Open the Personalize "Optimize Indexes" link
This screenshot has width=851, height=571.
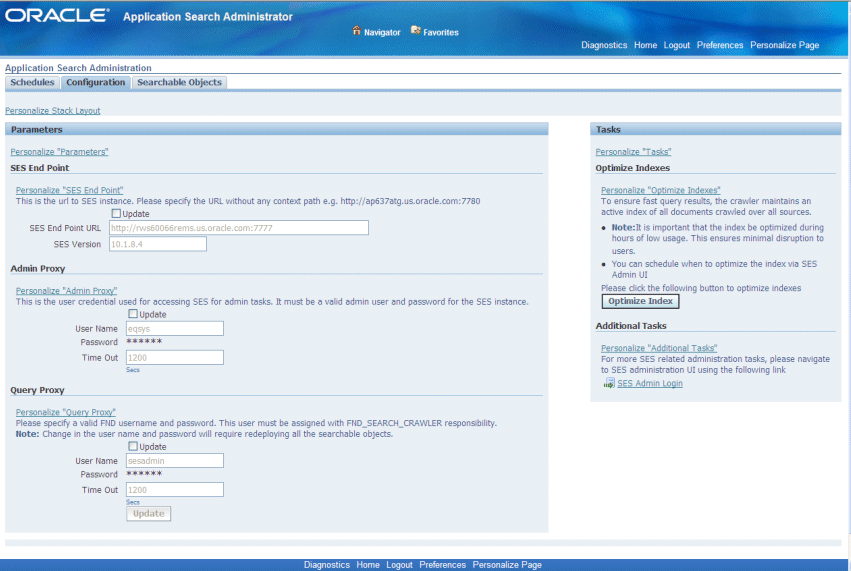(661, 191)
